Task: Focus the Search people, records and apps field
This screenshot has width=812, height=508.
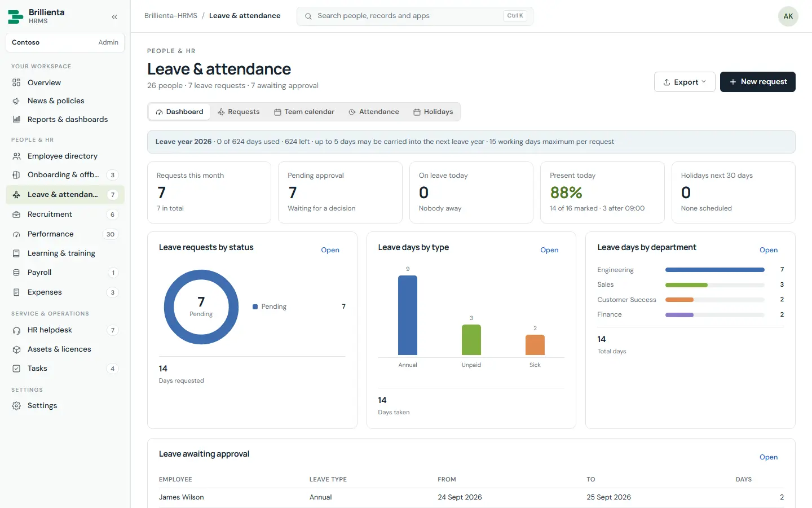Action: tap(415, 16)
